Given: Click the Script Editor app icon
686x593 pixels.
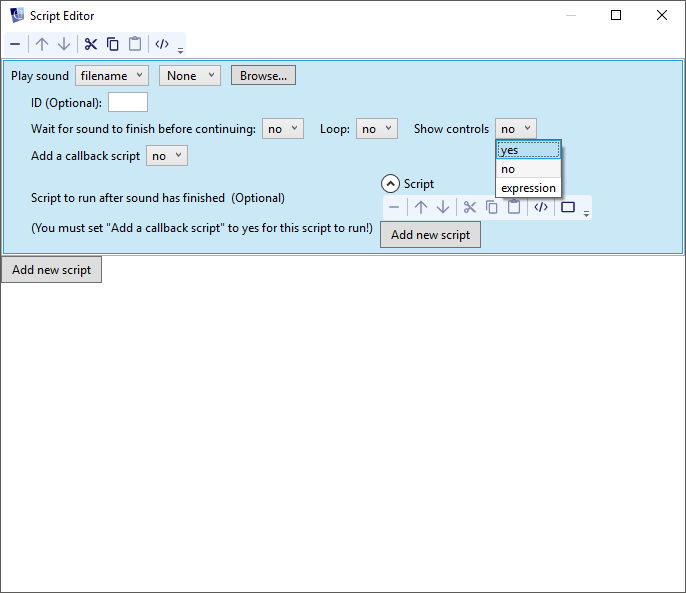Looking at the screenshot, I should 18,15.
